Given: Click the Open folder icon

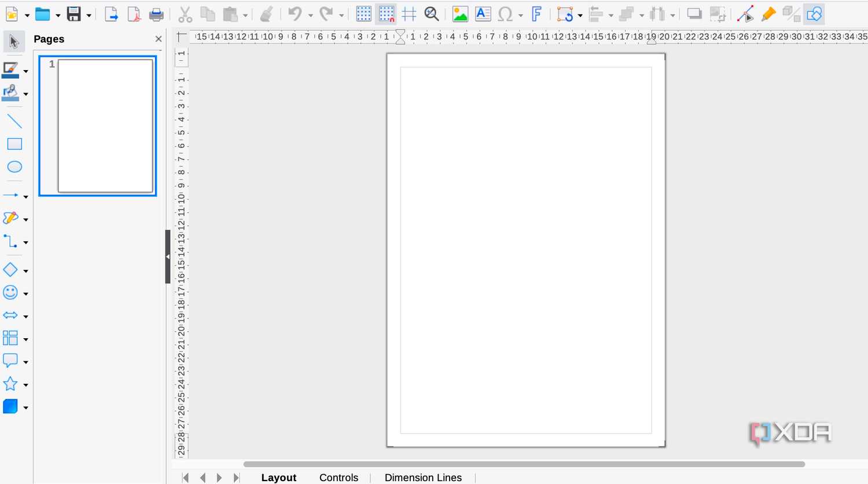Looking at the screenshot, I should 43,14.
